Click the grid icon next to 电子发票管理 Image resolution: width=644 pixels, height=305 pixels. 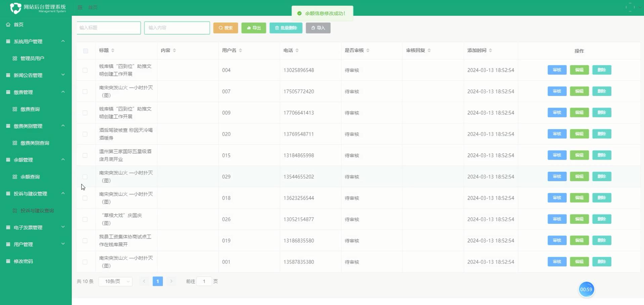pos(8,227)
